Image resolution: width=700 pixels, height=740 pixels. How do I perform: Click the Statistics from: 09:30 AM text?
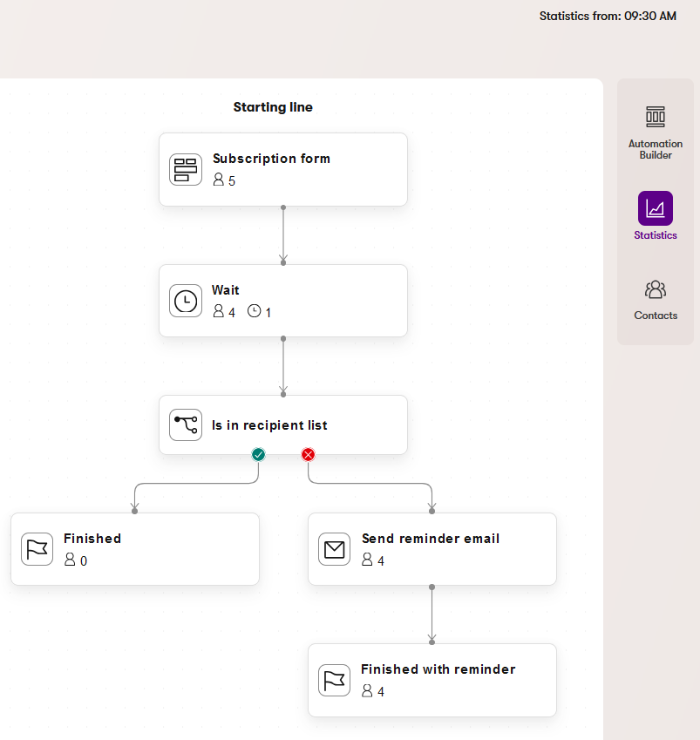(x=608, y=16)
